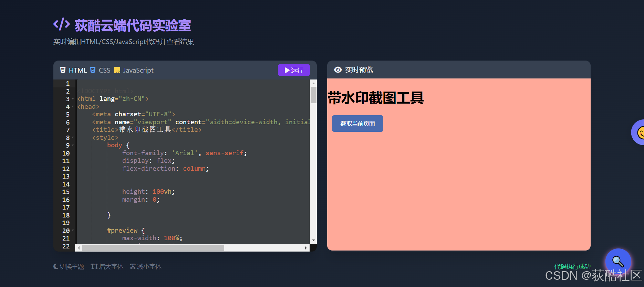Click the code line 'display: flex;'
Viewport: 644px width, 287px height.
(x=148, y=161)
